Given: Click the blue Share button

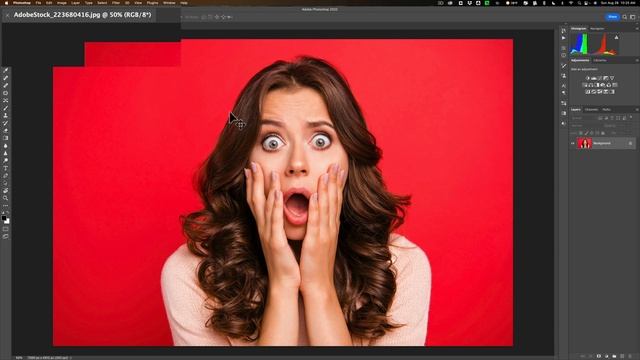Looking at the screenshot, I should pos(612,17).
